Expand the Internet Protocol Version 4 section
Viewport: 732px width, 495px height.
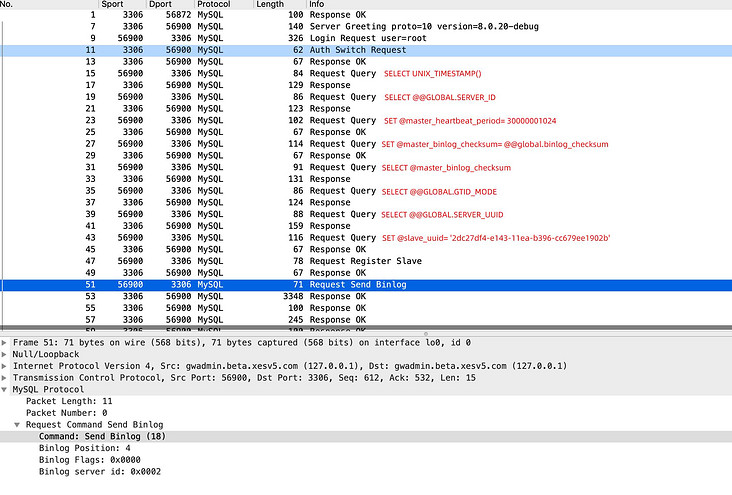click(4, 366)
